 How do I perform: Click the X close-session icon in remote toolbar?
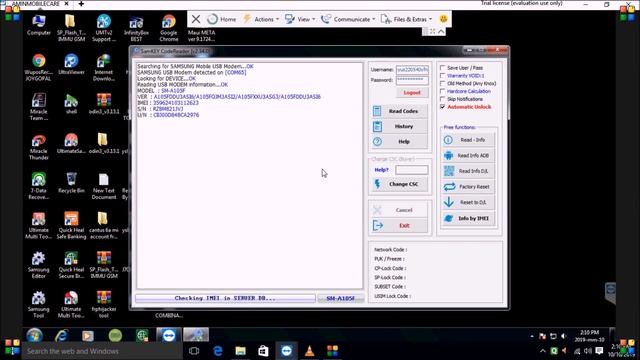tap(196, 19)
